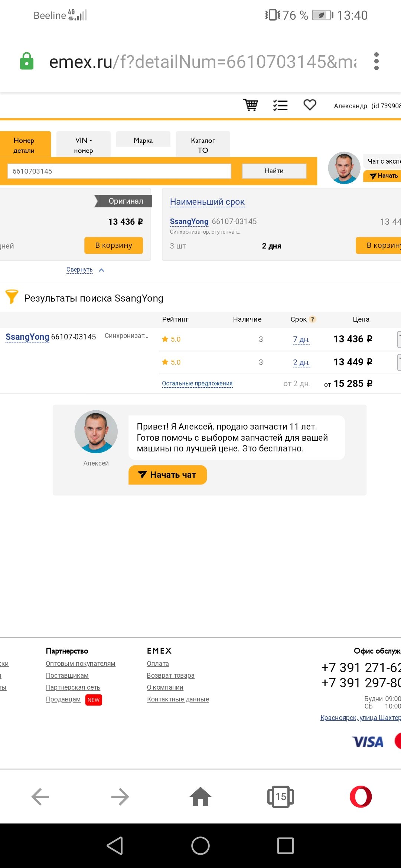Start chat with Начать чат button
Image resolution: width=401 pixels, height=868 pixels.
click(x=167, y=475)
